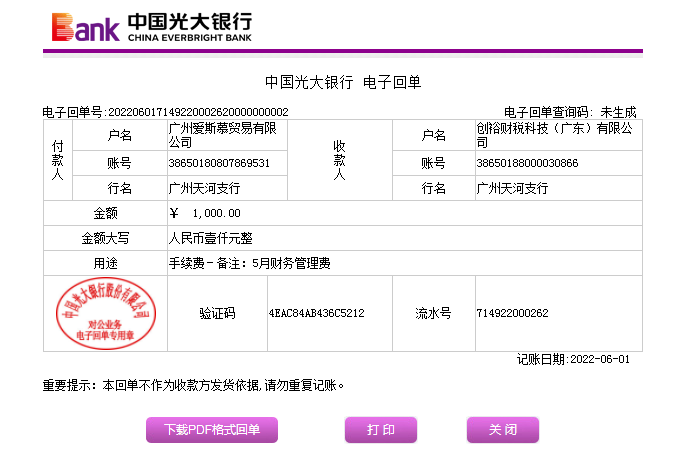Click the 下载PDF格式回单 button
This screenshot has height=458, width=697.
[x=212, y=430]
